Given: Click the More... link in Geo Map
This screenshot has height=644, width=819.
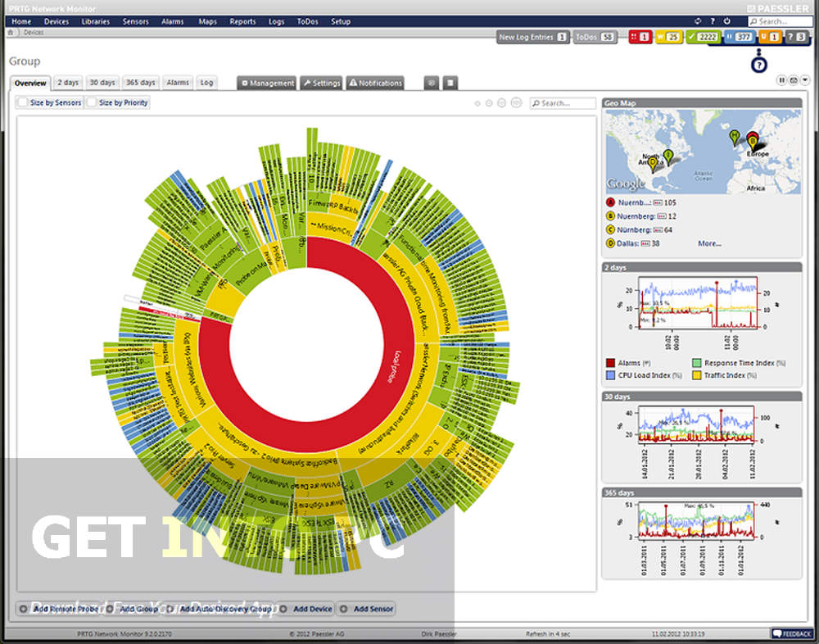Looking at the screenshot, I should click(x=709, y=243).
